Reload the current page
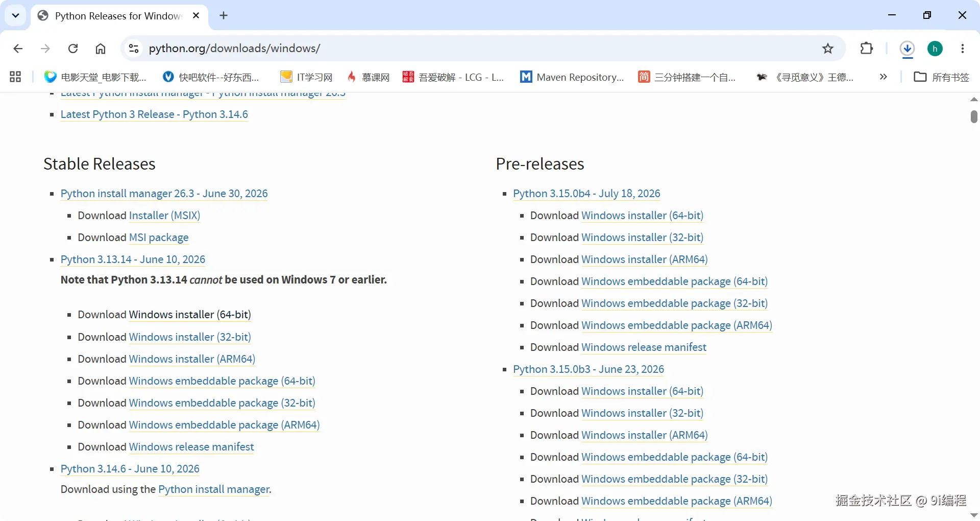Screen dimensions: 980x521 pos(73,49)
